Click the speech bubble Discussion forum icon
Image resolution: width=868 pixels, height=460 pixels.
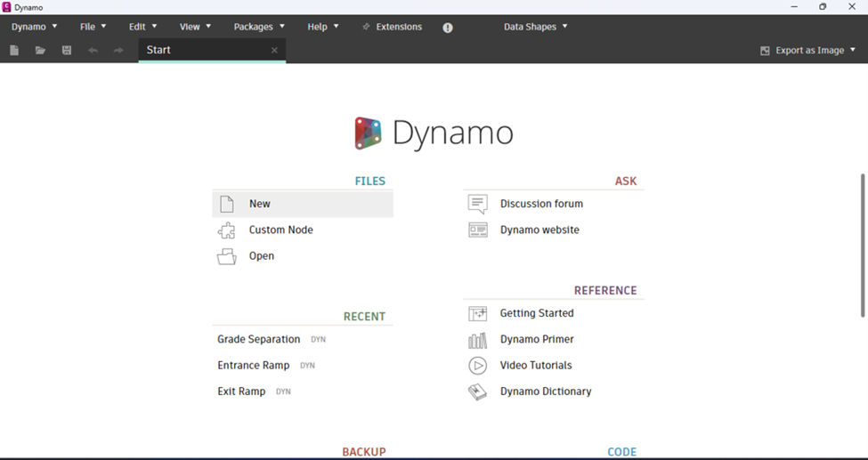[x=478, y=204]
